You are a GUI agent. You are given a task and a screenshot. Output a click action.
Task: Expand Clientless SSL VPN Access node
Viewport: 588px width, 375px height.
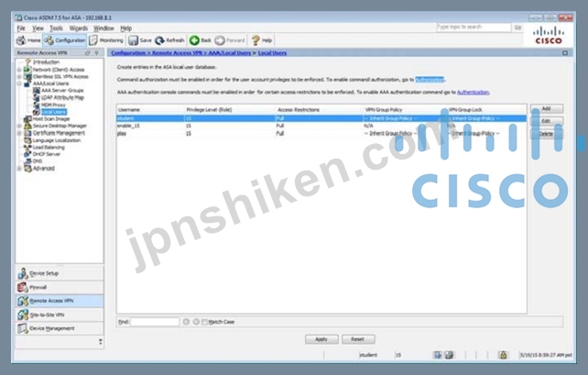[19, 77]
